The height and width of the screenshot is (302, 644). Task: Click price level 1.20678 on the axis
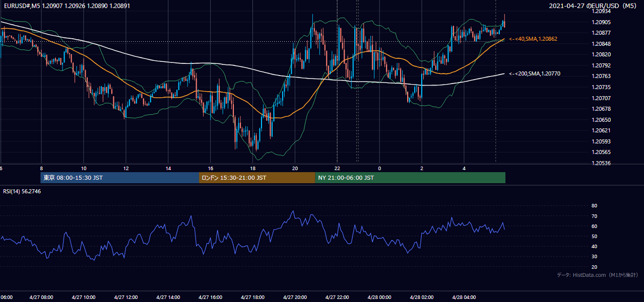click(x=601, y=109)
